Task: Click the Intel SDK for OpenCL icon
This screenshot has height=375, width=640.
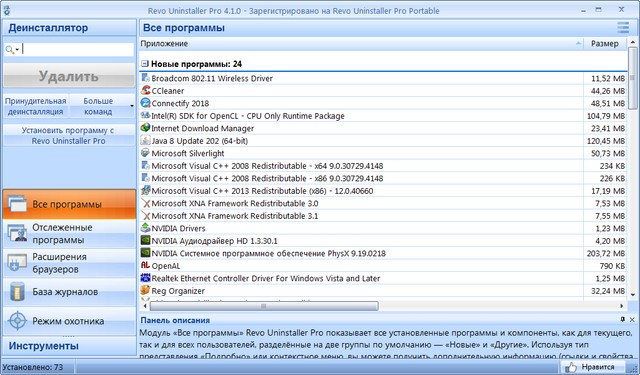Action: (145, 115)
